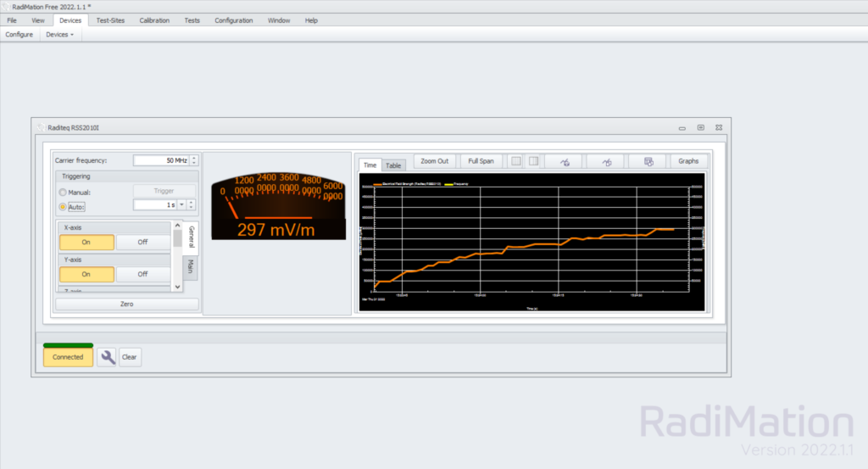Turn Y-axis Off

[x=142, y=274]
